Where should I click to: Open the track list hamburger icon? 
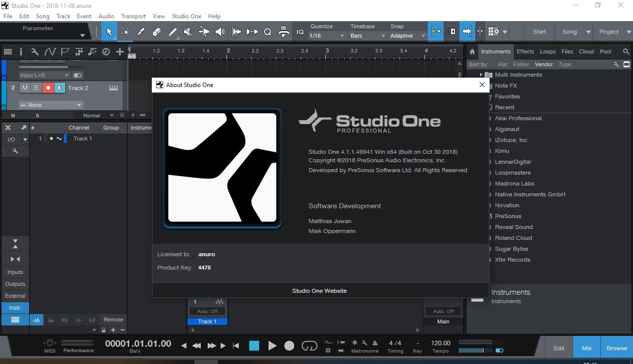point(8,51)
